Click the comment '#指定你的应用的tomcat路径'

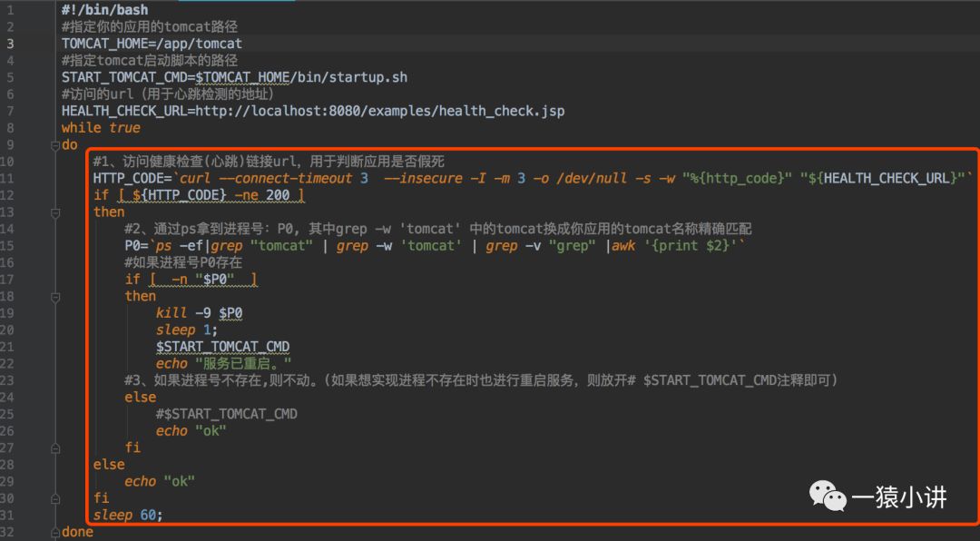(x=150, y=27)
